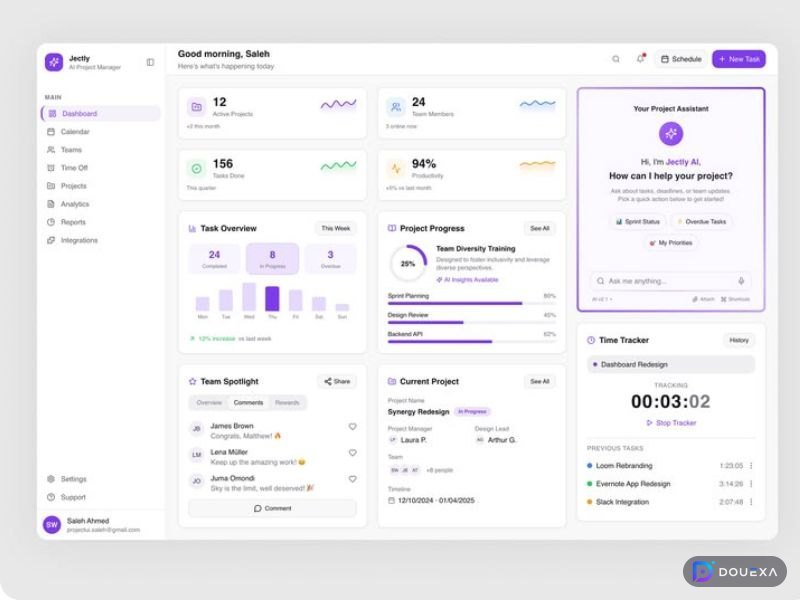Click the Design Review progress bar

471,322
